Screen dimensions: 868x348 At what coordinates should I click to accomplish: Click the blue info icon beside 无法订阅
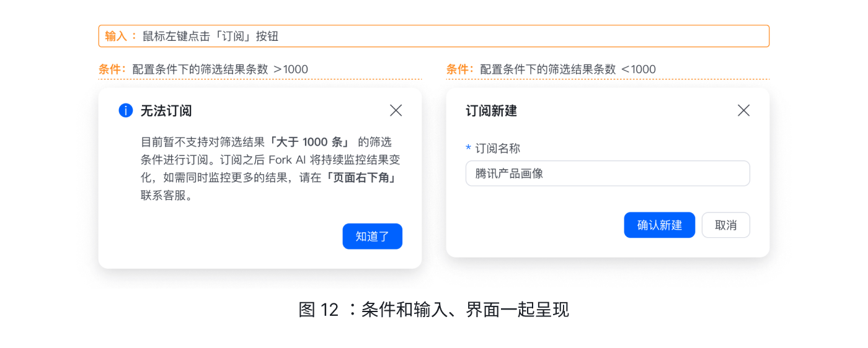pos(126,111)
